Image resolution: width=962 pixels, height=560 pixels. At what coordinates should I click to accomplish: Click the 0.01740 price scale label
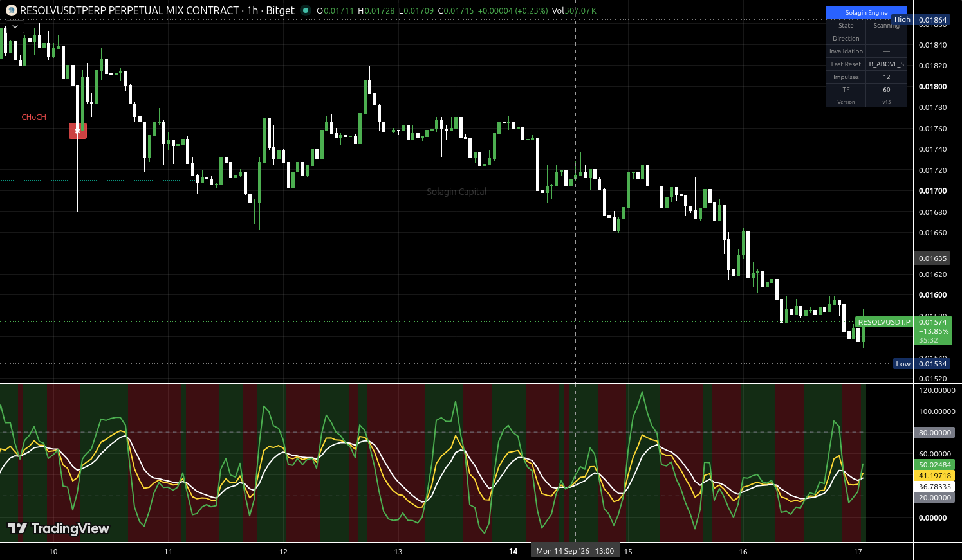(932, 149)
